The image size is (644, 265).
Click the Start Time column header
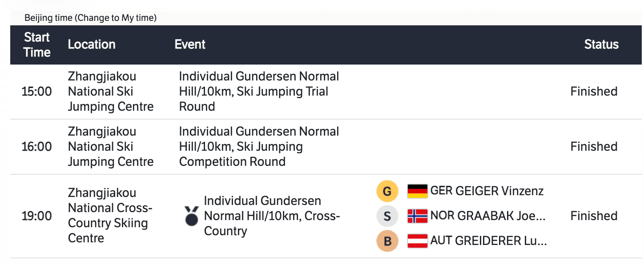(x=37, y=44)
